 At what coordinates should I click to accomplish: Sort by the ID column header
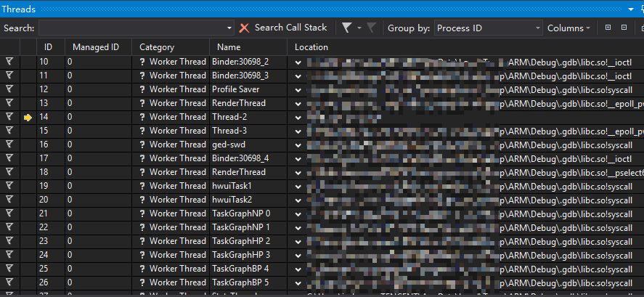point(51,46)
